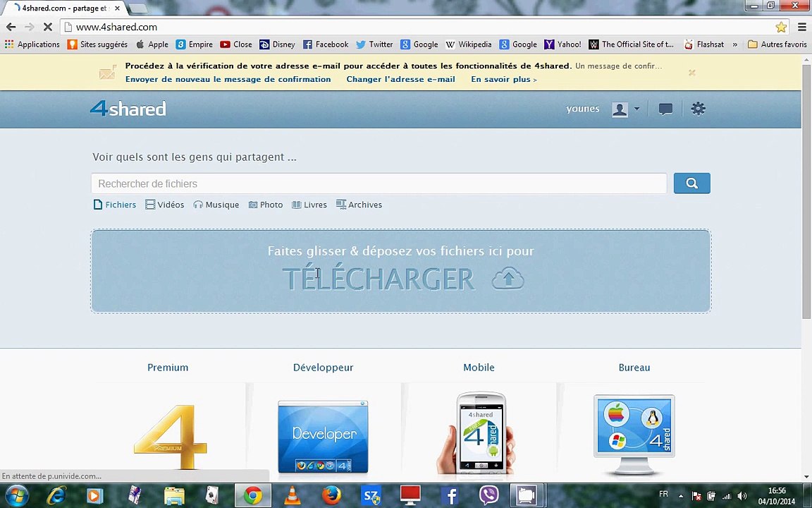This screenshot has height=508, width=812.
Task: Click the gold Premium 4 image
Action: click(x=171, y=437)
